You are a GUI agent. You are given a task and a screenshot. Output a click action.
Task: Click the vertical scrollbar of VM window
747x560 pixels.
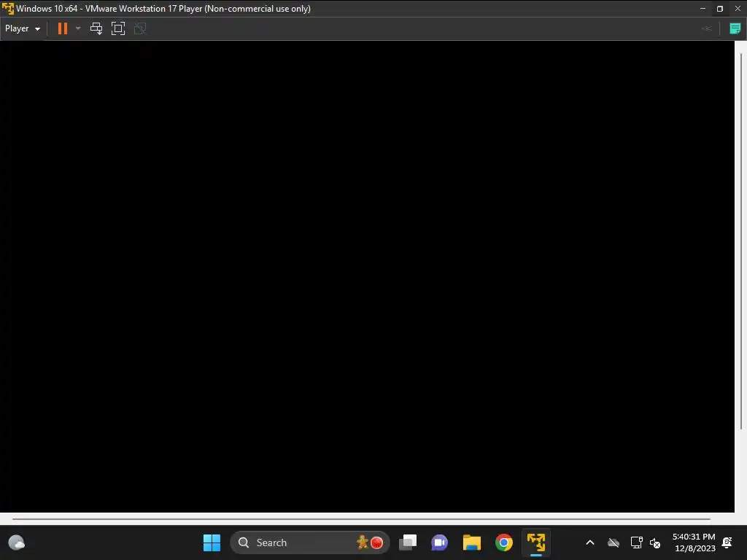coord(741,241)
